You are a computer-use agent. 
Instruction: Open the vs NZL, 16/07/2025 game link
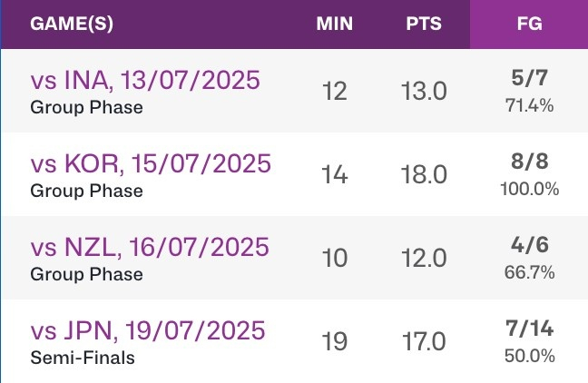coord(150,247)
